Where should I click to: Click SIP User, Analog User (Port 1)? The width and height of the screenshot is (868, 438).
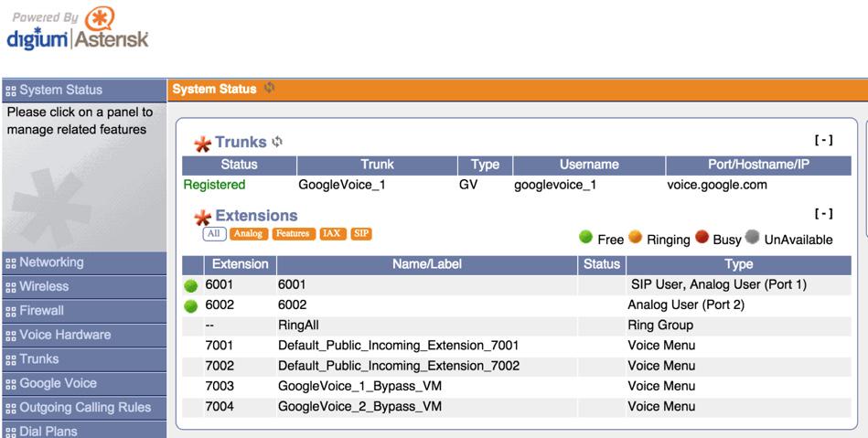[719, 285]
